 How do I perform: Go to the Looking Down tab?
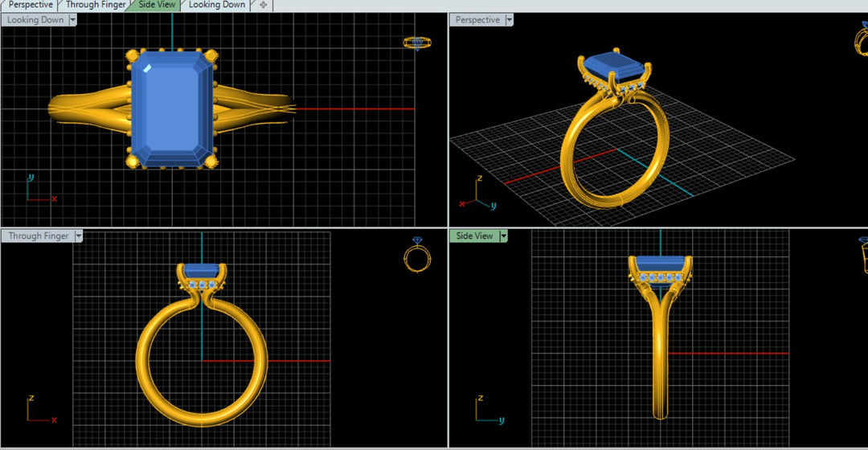[216, 5]
